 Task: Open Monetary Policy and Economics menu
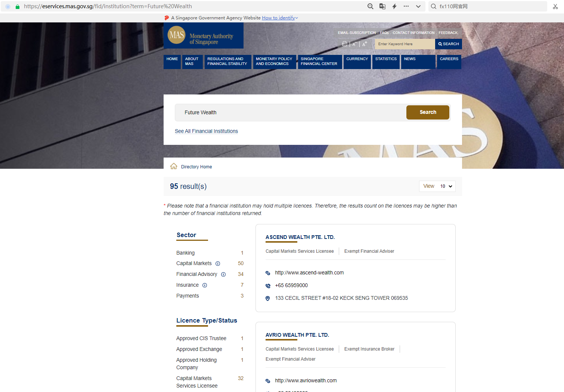(275, 62)
